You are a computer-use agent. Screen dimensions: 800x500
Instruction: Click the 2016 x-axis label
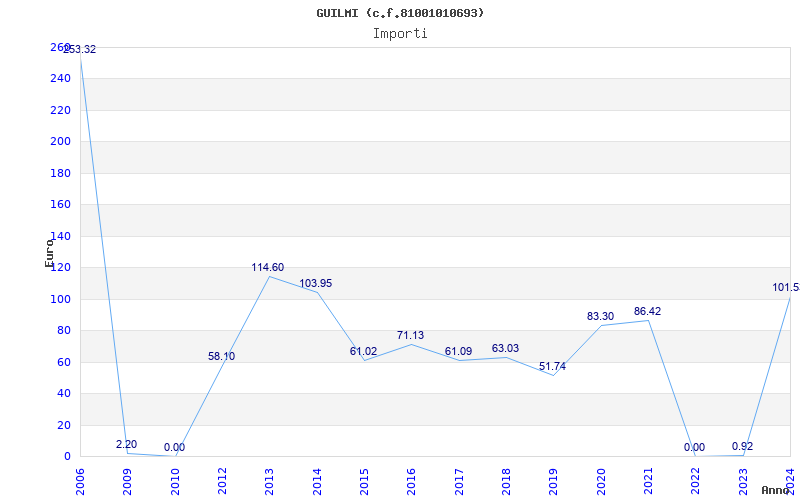pyautogui.click(x=412, y=481)
